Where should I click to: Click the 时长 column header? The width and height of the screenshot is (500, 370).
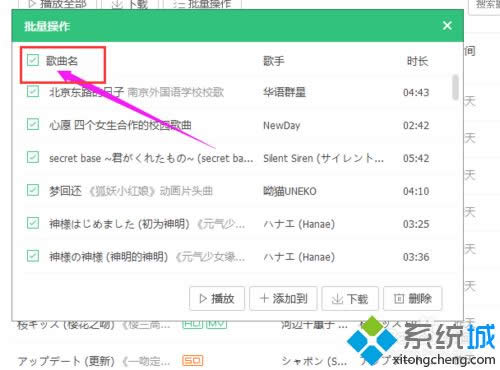click(417, 61)
